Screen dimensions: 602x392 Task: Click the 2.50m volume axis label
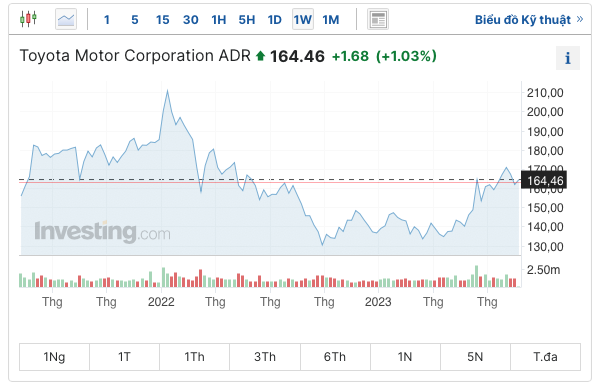click(543, 270)
